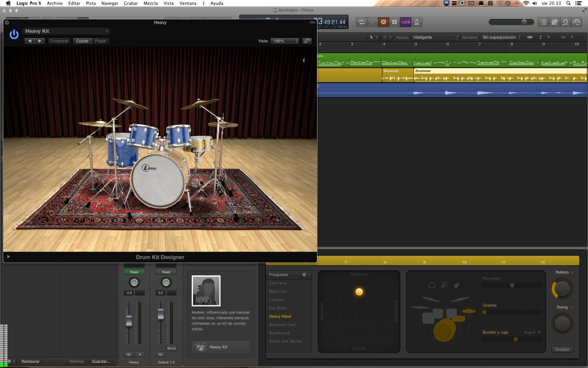
Task: Click the Copiar button
Action: [82, 41]
